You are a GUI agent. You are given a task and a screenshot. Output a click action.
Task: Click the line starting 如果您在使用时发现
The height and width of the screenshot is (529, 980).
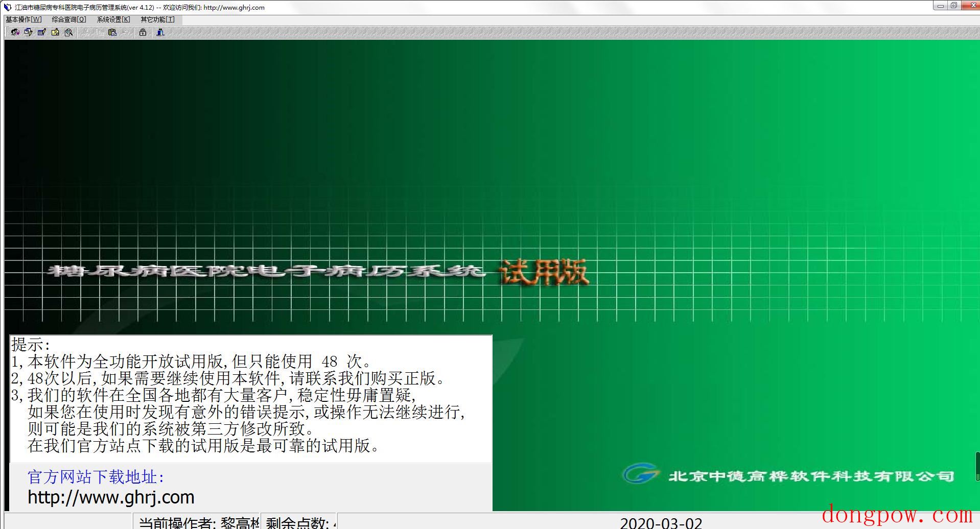pyautogui.click(x=246, y=412)
